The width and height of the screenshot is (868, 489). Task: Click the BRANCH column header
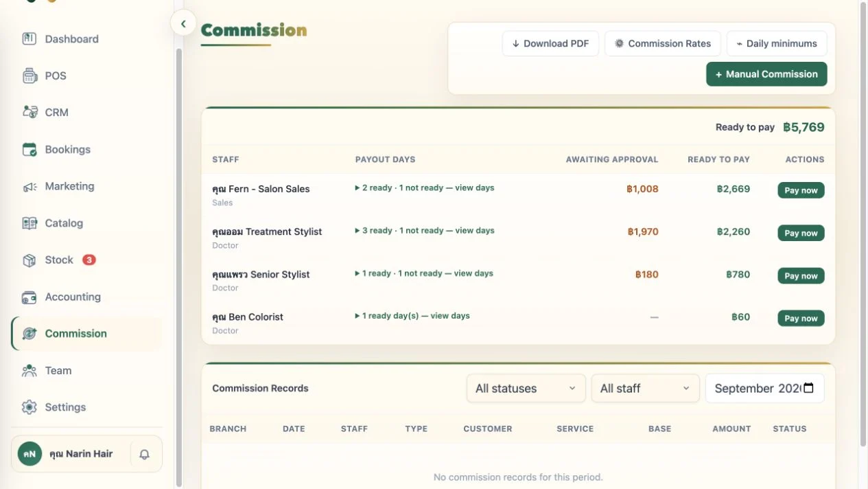(x=228, y=429)
